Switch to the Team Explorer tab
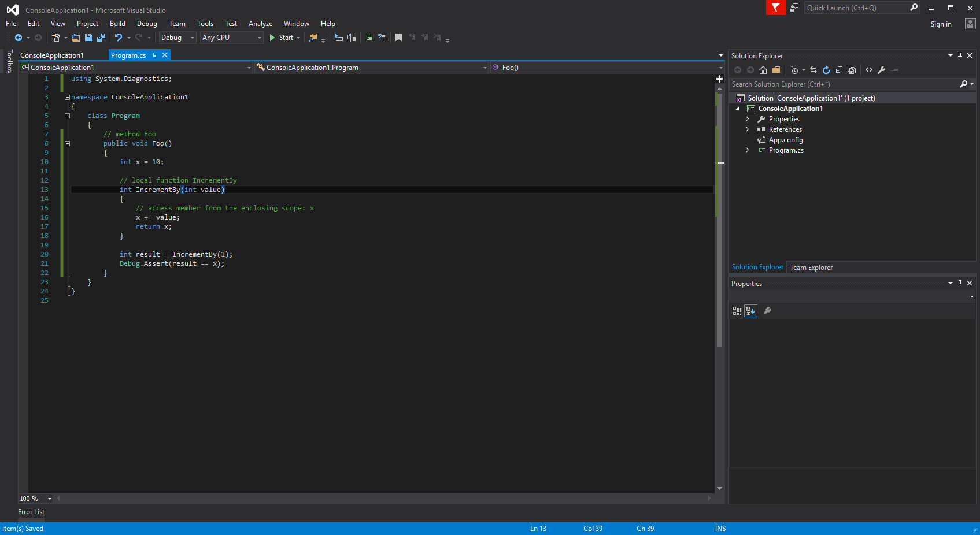This screenshot has height=535, width=980. click(x=811, y=267)
